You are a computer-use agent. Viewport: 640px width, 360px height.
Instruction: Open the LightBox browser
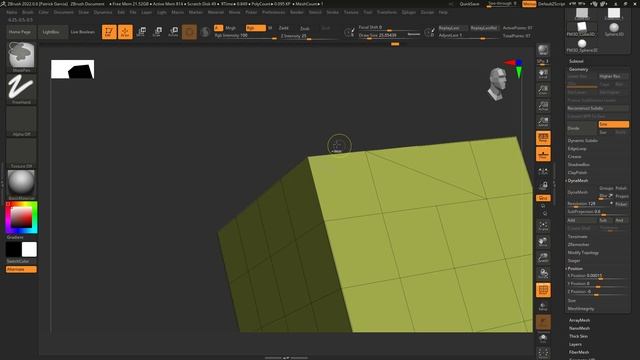click(x=51, y=32)
